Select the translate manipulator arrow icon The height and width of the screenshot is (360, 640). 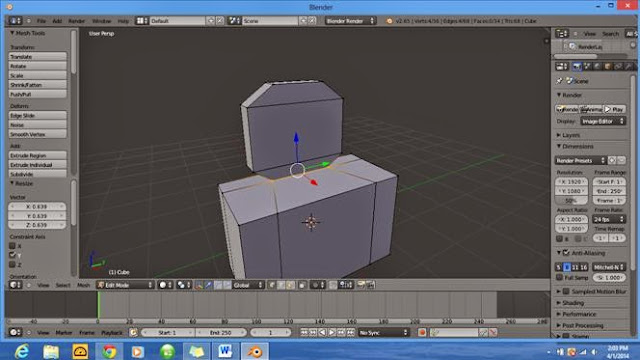[209, 285]
